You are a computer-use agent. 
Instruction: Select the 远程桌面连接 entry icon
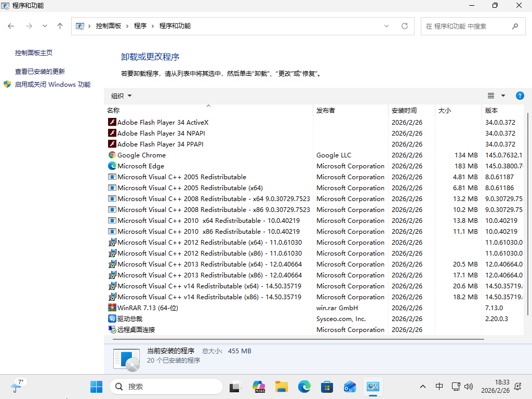click(112, 329)
